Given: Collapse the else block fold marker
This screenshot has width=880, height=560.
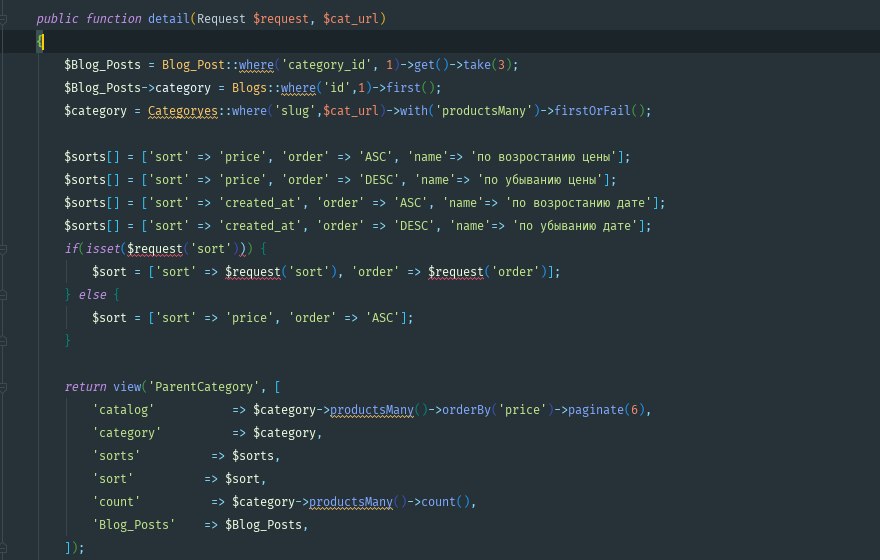Looking at the screenshot, I should tap(3, 295).
